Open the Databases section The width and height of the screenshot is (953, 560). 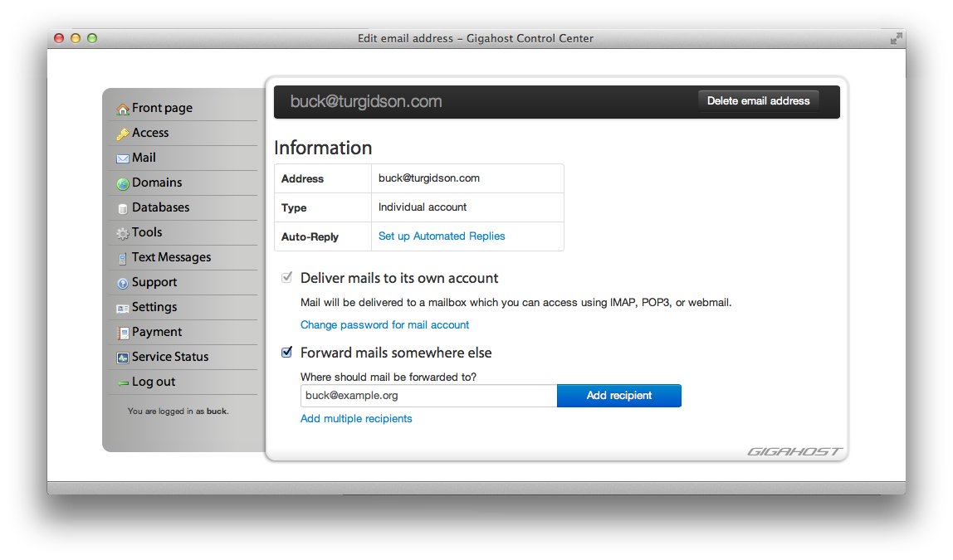click(160, 207)
